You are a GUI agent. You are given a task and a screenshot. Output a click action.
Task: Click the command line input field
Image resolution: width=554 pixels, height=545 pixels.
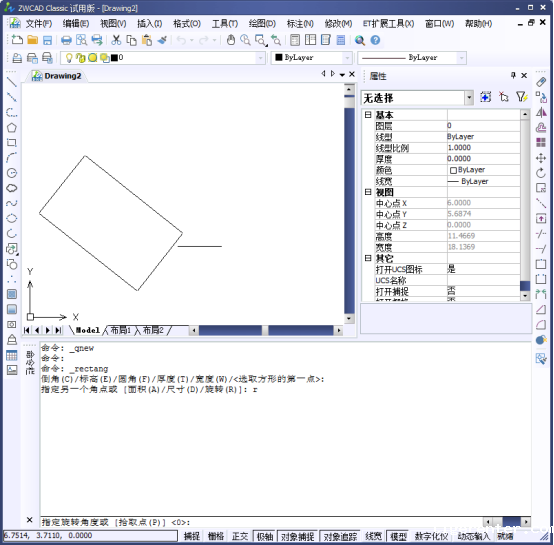(261, 522)
